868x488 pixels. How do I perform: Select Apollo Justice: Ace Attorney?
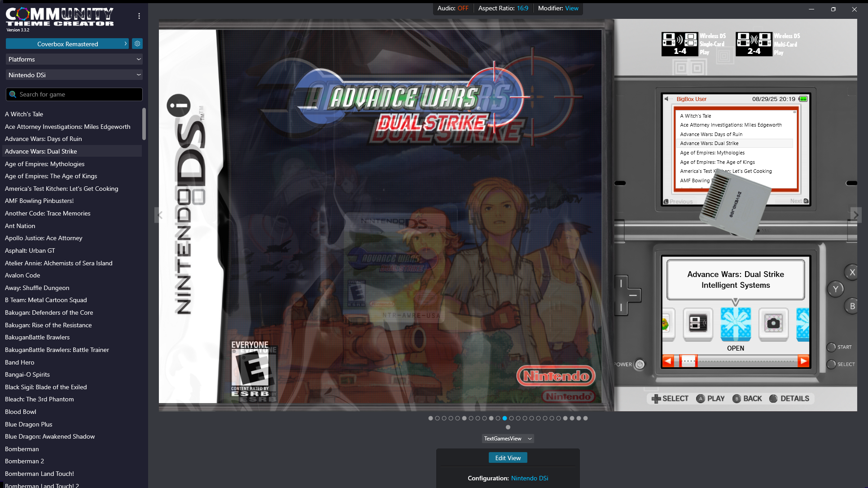coord(72,238)
